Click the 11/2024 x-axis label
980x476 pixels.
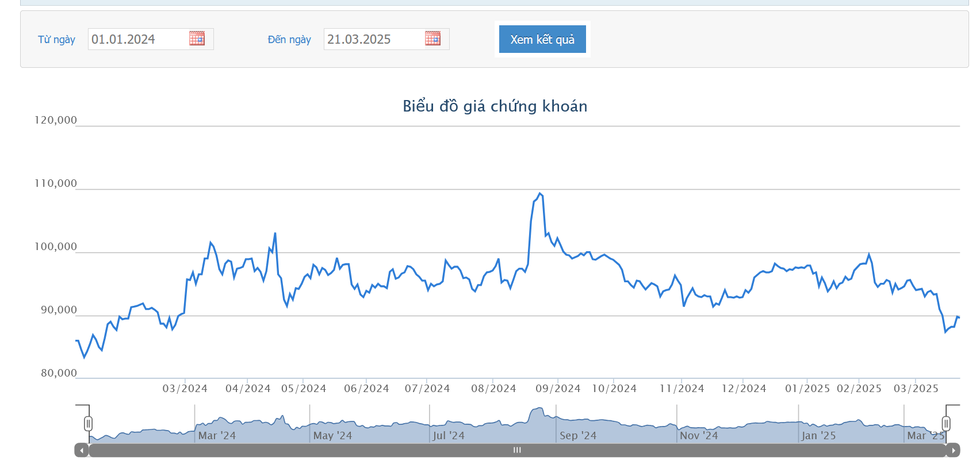[x=682, y=389]
